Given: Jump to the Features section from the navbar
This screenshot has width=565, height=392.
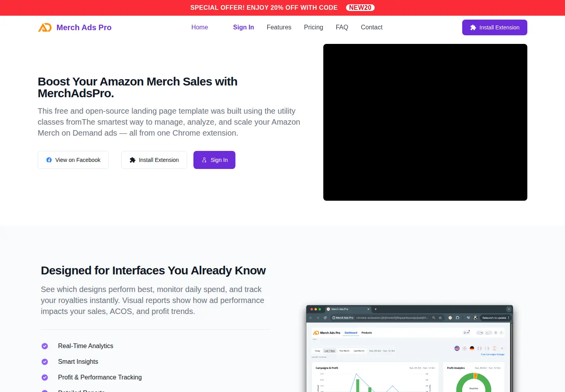Looking at the screenshot, I should (x=279, y=27).
